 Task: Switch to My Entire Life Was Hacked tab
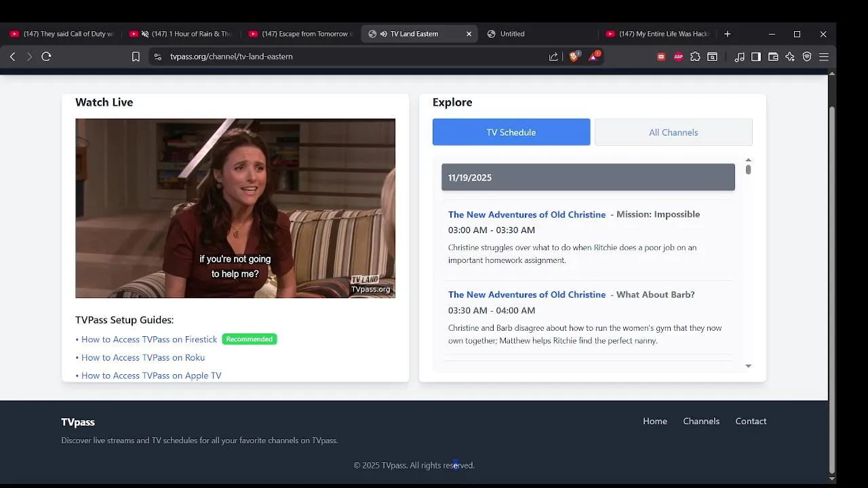657,34
